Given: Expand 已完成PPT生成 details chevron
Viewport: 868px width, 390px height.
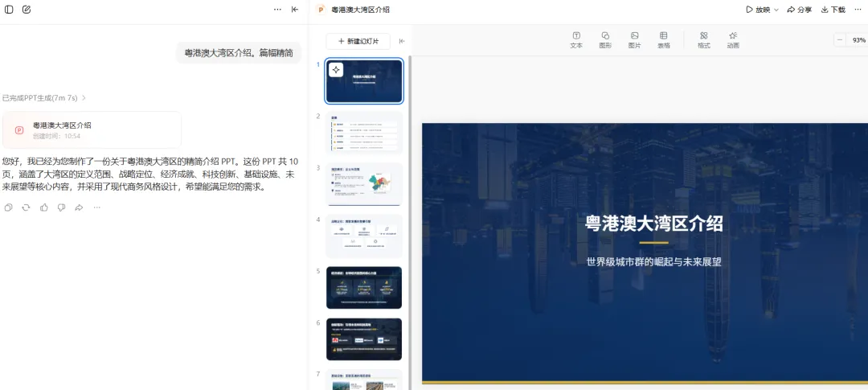Looking at the screenshot, I should coord(84,98).
